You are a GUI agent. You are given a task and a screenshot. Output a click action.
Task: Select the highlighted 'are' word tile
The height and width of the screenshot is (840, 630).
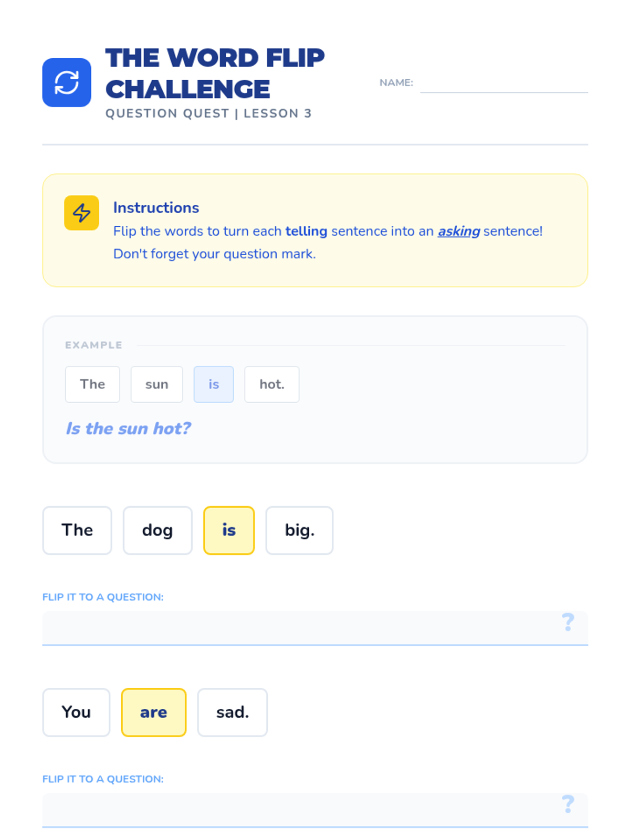153,712
